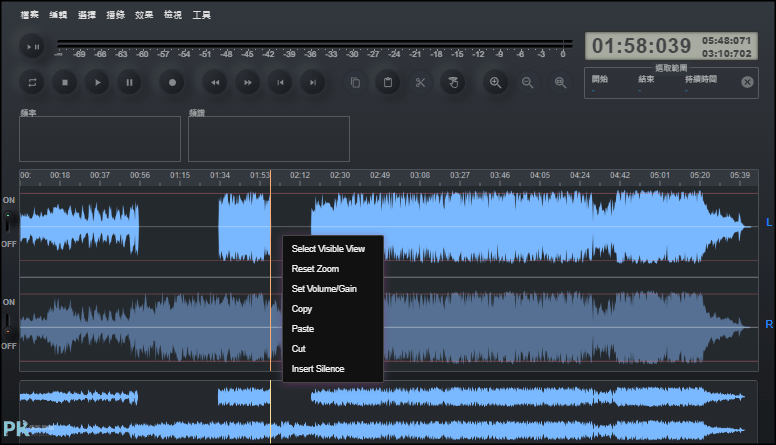The height and width of the screenshot is (445, 776).
Task: Click the 05:39 ruler mark
Action: point(740,175)
